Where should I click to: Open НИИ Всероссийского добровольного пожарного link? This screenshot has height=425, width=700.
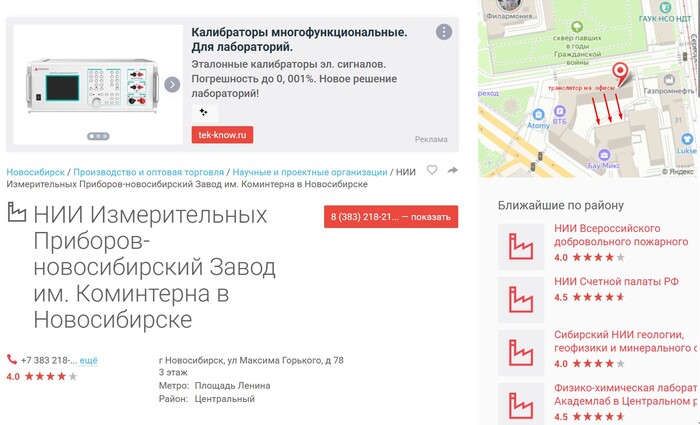[621, 235]
